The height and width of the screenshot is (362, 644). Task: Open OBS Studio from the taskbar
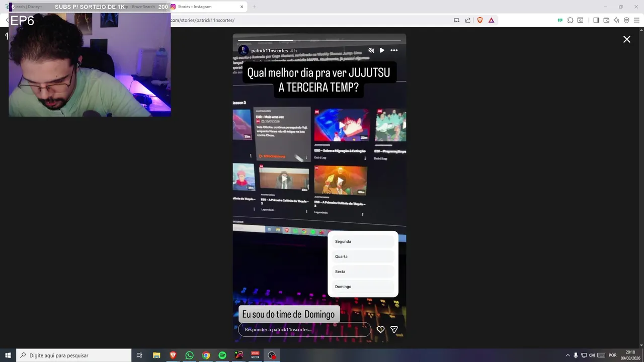tap(272, 355)
